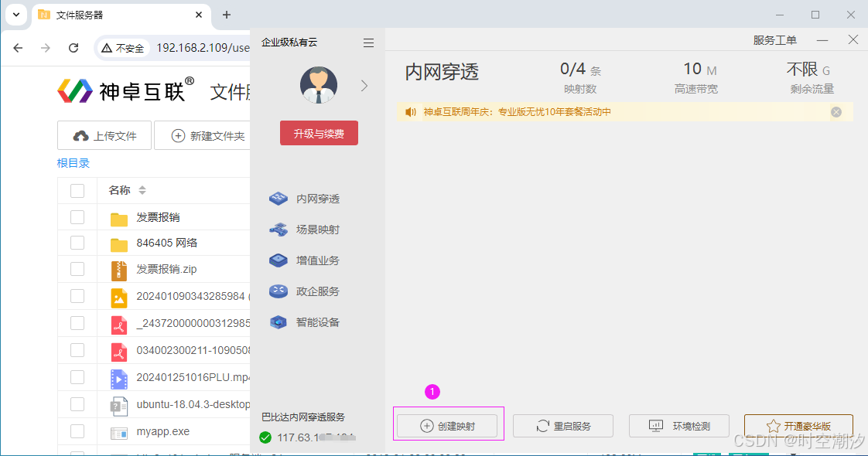Viewport: 868px width, 456px height.
Task: Click the 智能设备 sidebar icon
Action: (x=279, y=322)
